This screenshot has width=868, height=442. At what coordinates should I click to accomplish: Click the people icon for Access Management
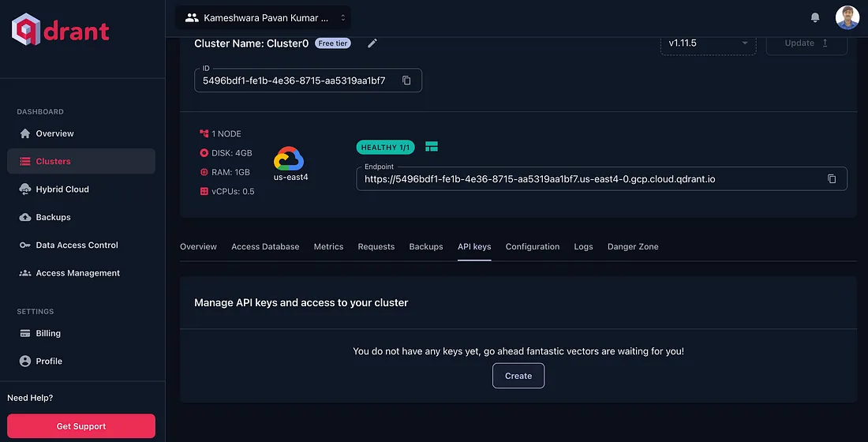pos(25,273)
